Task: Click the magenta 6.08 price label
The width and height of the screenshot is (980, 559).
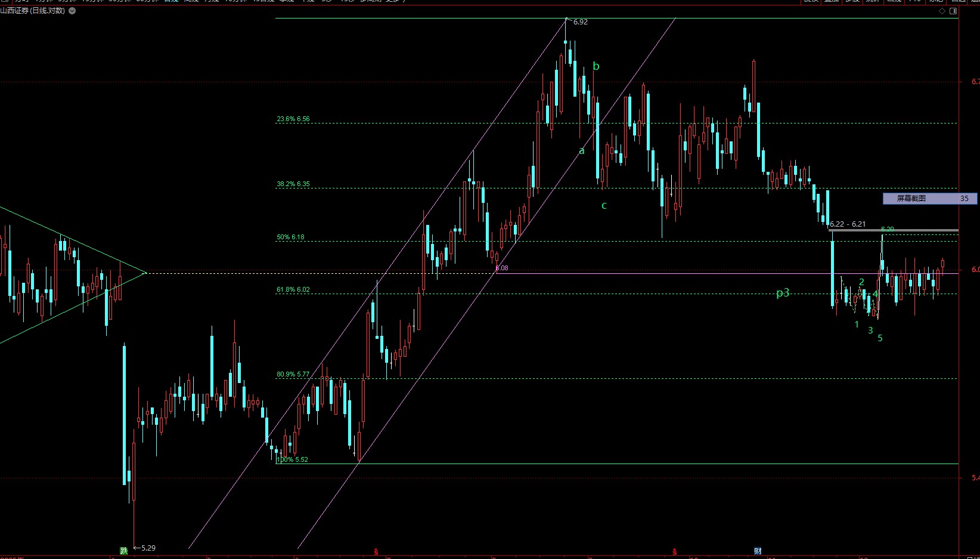Action: [x=502, y=268]
